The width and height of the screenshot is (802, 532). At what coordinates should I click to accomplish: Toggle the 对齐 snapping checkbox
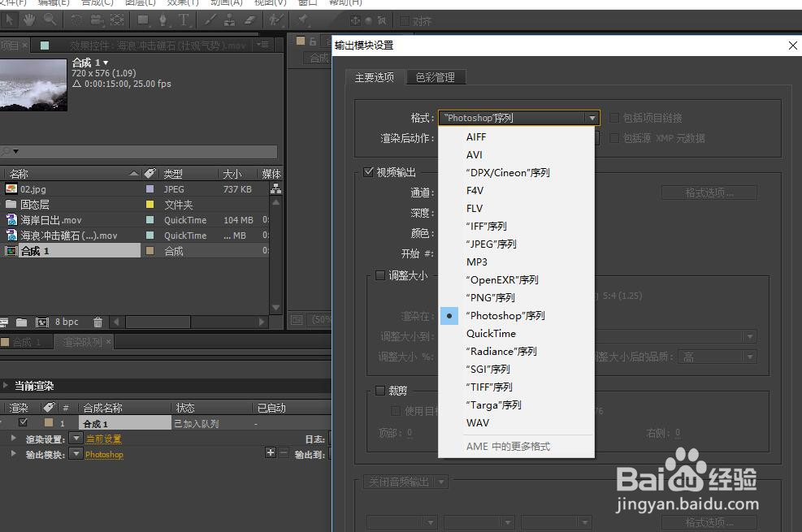(405, 20)
